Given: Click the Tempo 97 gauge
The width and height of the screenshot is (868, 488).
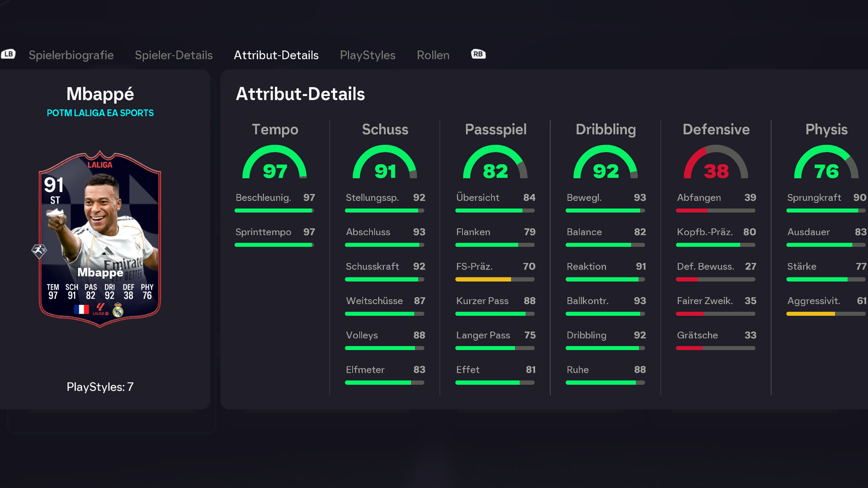Looking at the screenshot, I should [x=275, y=163].
